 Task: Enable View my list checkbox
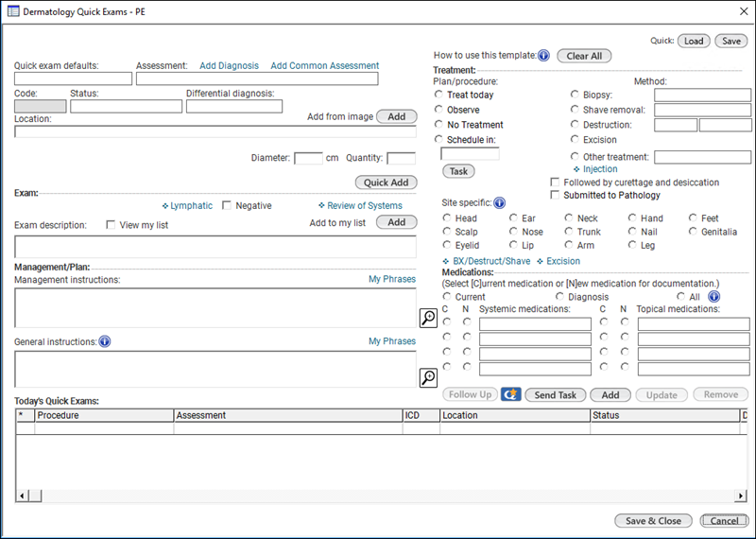tap(111, 225)
